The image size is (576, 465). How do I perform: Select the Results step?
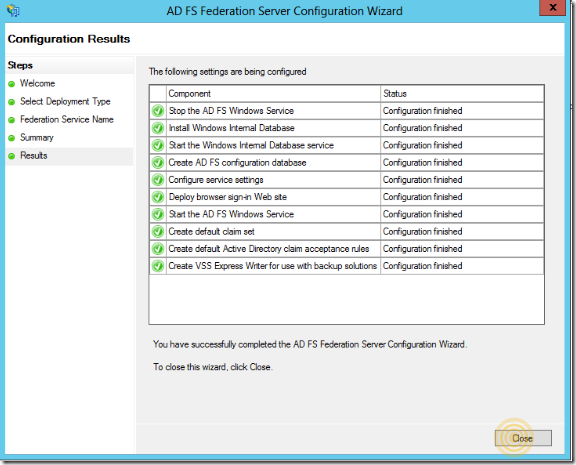click(33, 156)
